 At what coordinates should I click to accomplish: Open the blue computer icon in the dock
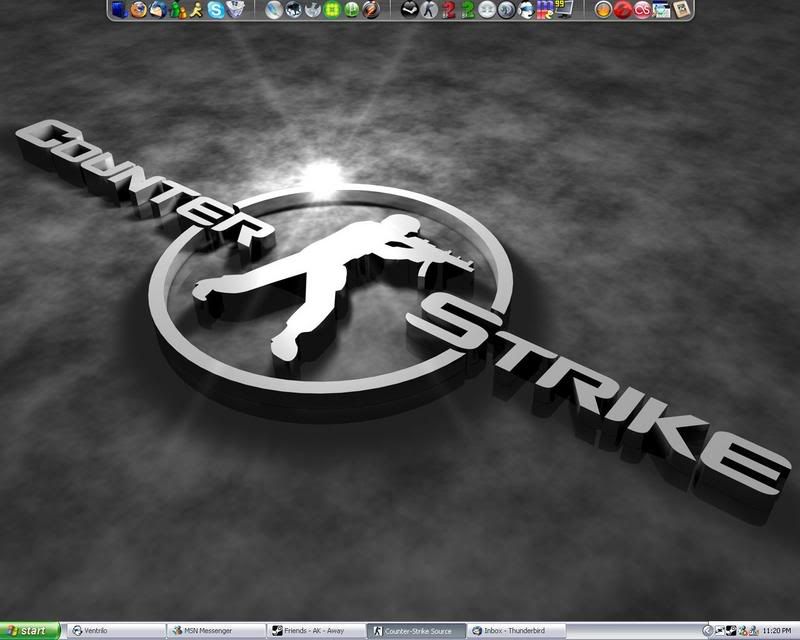coord(119,10)
